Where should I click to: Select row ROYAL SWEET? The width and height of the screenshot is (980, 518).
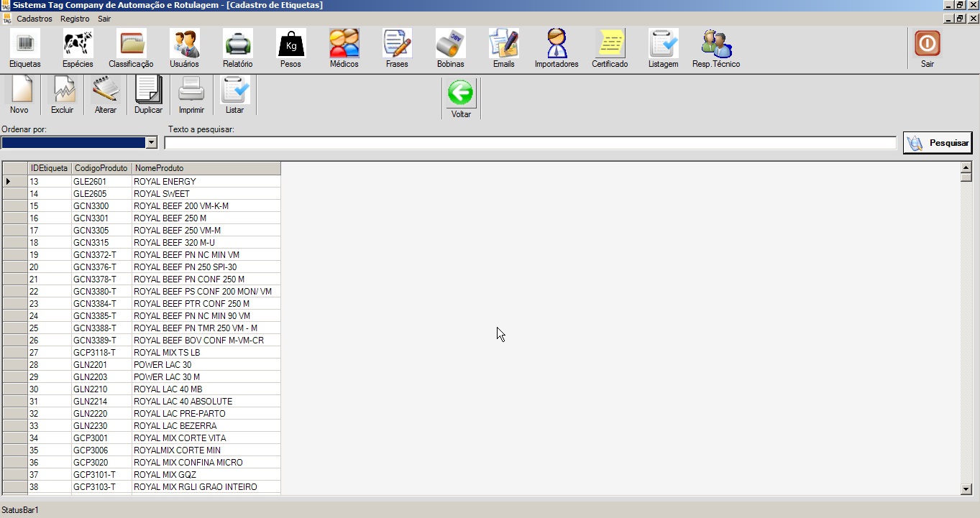pyautogui.click(x=142, y=194)
